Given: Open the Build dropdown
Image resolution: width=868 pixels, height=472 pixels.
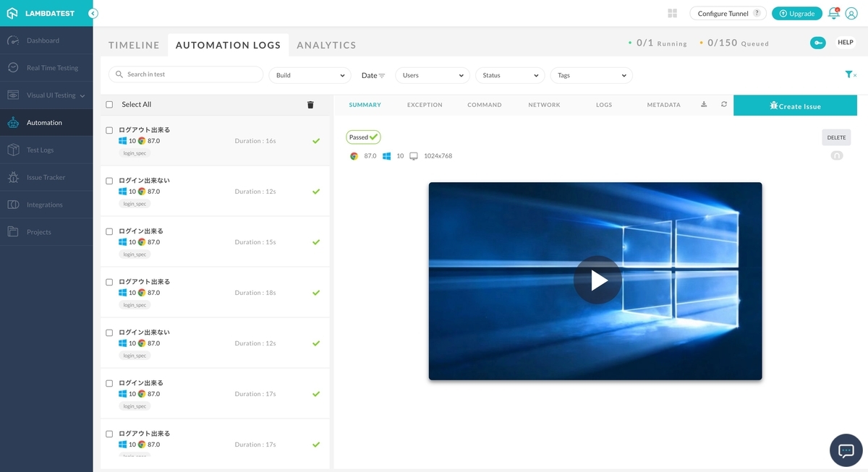Looking at the screenshot, I should tap(310, 75).
